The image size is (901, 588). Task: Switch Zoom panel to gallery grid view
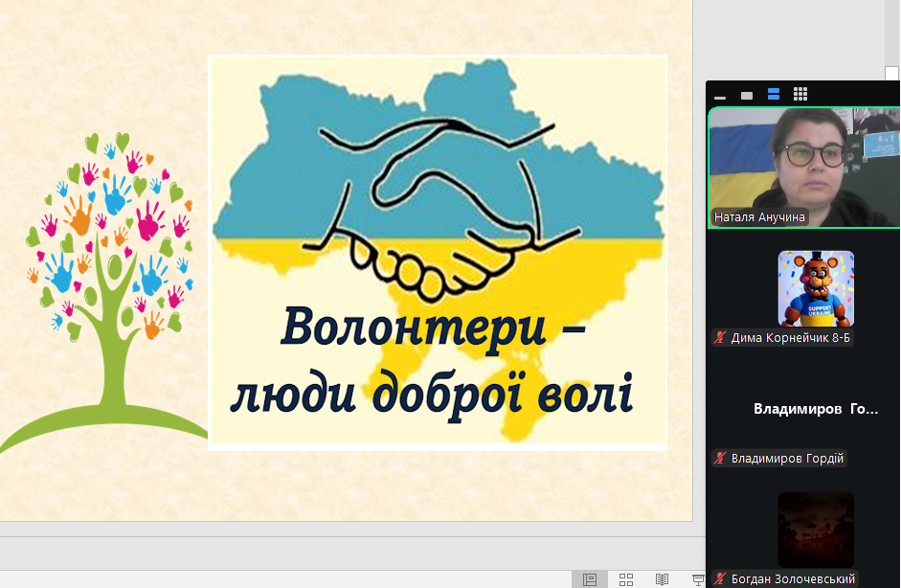point(800,94)
